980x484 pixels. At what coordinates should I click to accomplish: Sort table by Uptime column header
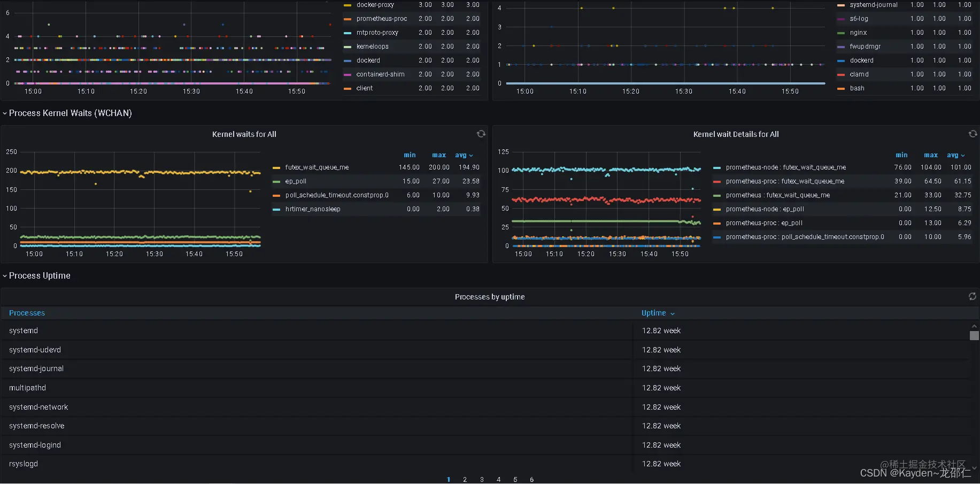click(658, 313)
